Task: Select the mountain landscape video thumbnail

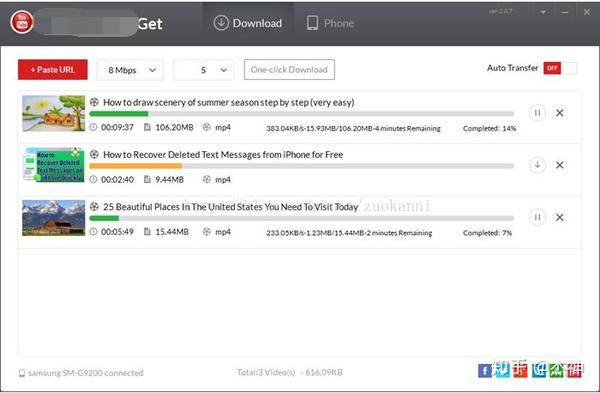Action: 54,218
